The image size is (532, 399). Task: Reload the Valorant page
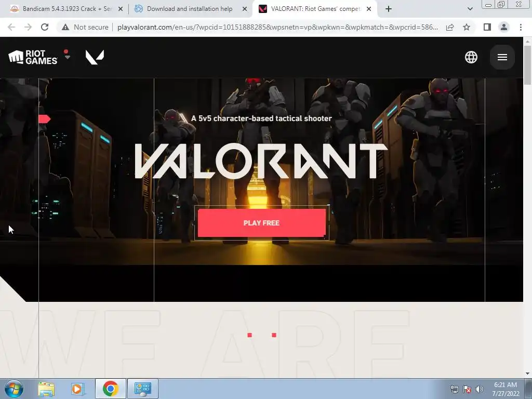[45, 27]
